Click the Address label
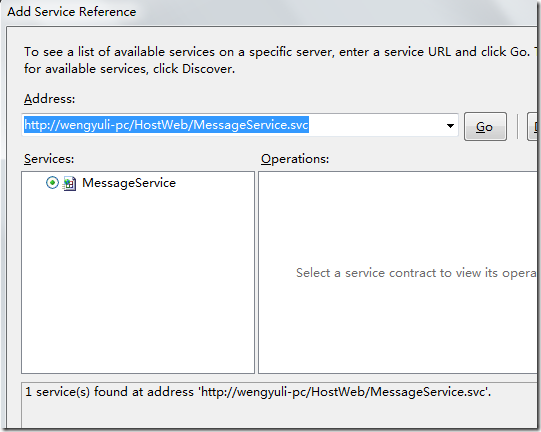The image size is (541, 432). (x=49, y=99)
